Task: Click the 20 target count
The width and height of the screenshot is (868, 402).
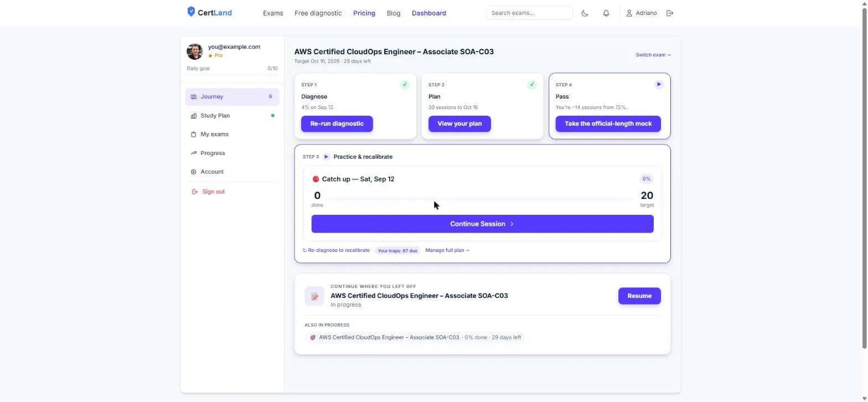Action: 647,195
